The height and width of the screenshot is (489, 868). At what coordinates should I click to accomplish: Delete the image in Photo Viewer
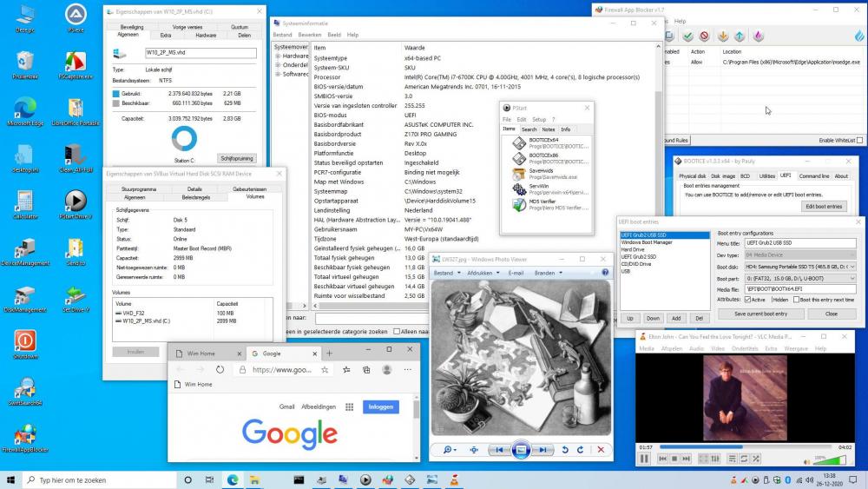601,450
